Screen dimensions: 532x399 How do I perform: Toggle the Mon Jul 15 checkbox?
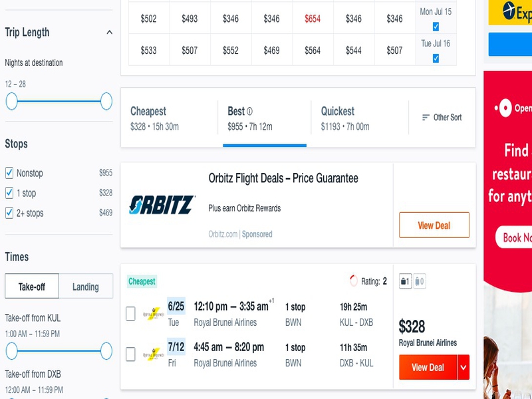[x=436, y=27]
